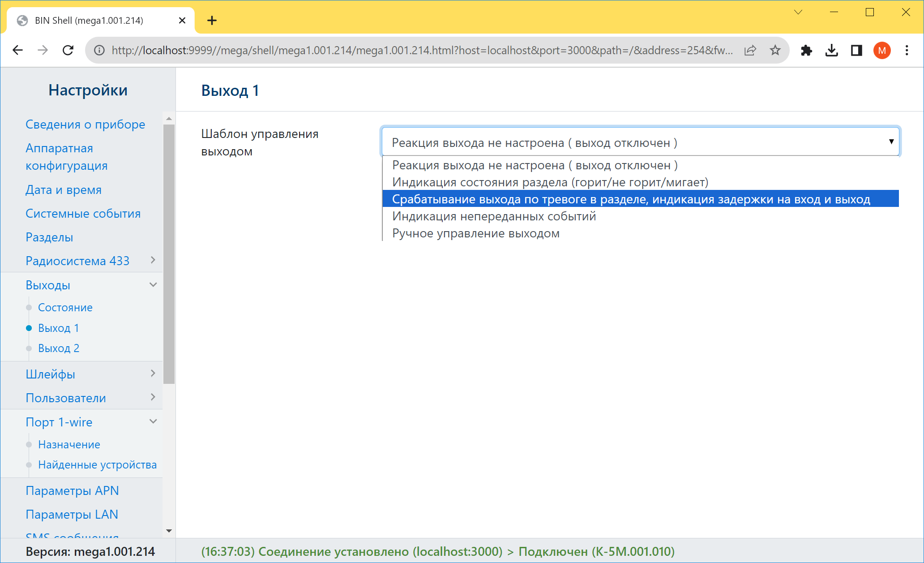Toggle the browser side panel icon
The image size is (924, 563).
pyautogui.click(x=856, y=50)
